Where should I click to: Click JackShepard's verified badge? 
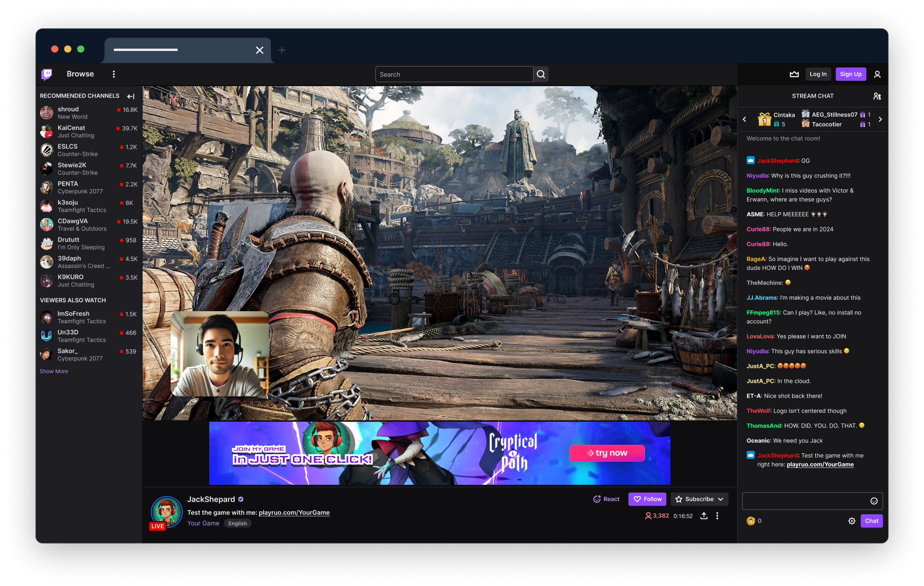click(241, 499)
